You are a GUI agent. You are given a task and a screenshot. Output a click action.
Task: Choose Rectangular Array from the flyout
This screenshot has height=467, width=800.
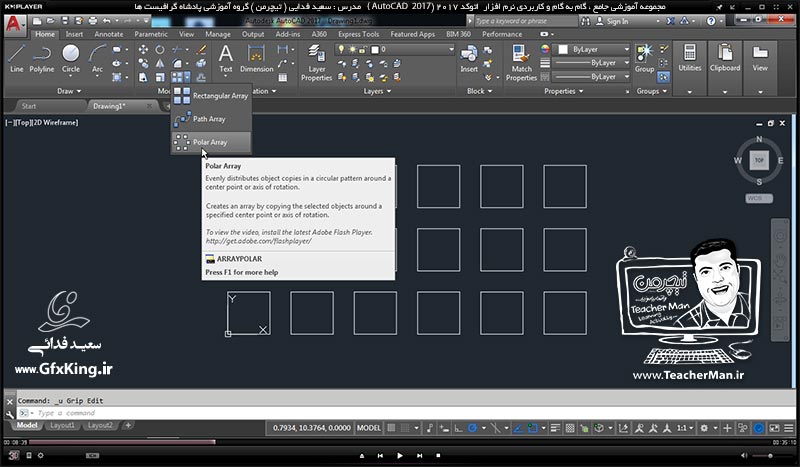click(211, 95)
